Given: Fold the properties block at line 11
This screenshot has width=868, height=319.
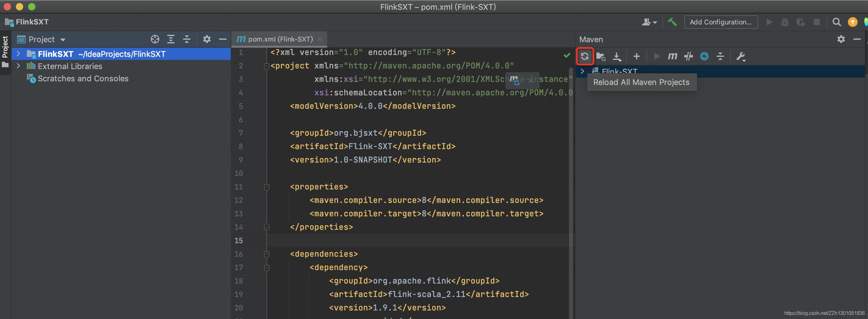Looking at the screenshot, I should [x=266, y=187].
